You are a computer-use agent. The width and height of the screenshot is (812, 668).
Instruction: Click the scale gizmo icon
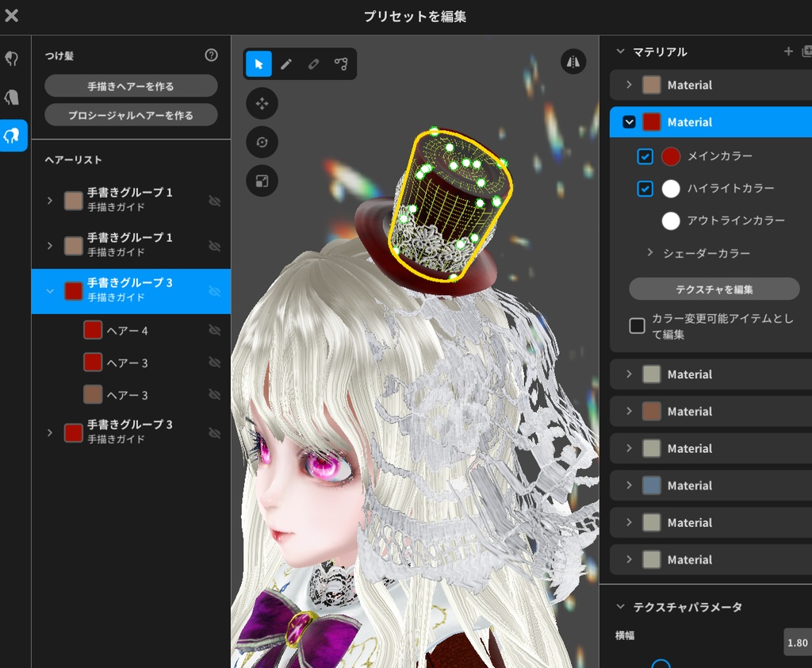262,181
